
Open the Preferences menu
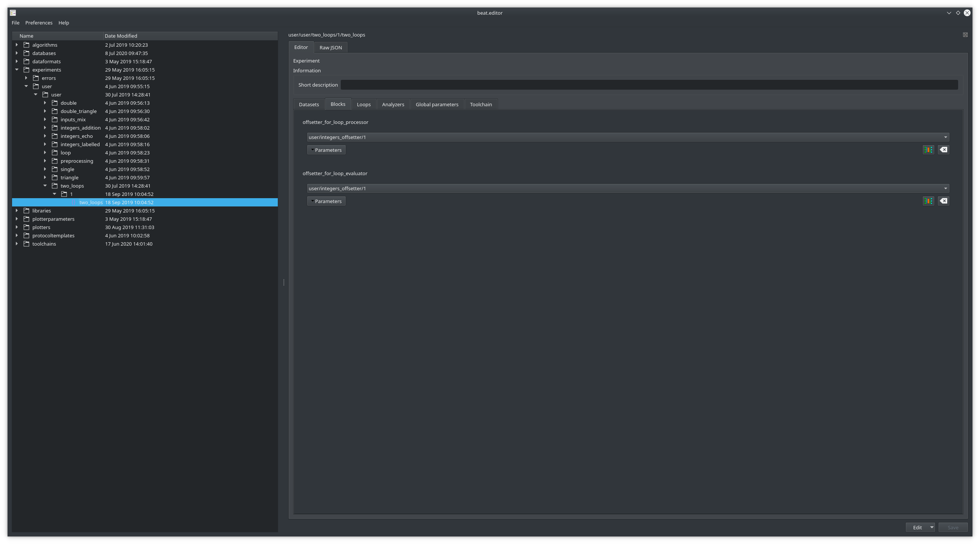(x=39, y=23)
